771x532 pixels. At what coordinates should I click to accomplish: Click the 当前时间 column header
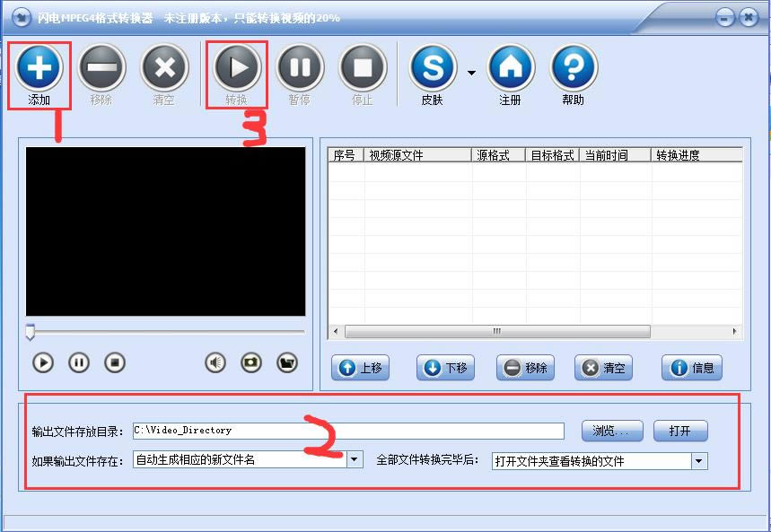pos(615,155)
